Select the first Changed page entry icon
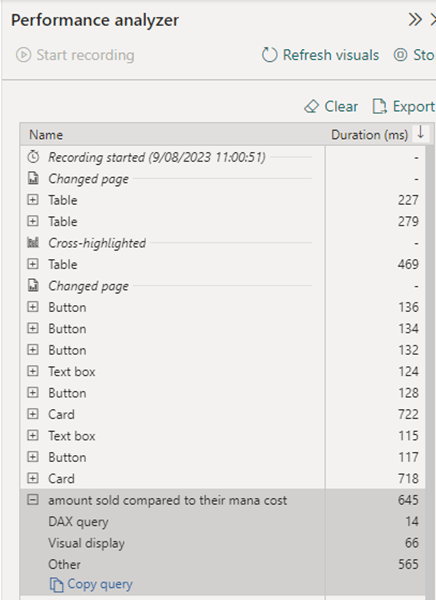 (33, 178)
